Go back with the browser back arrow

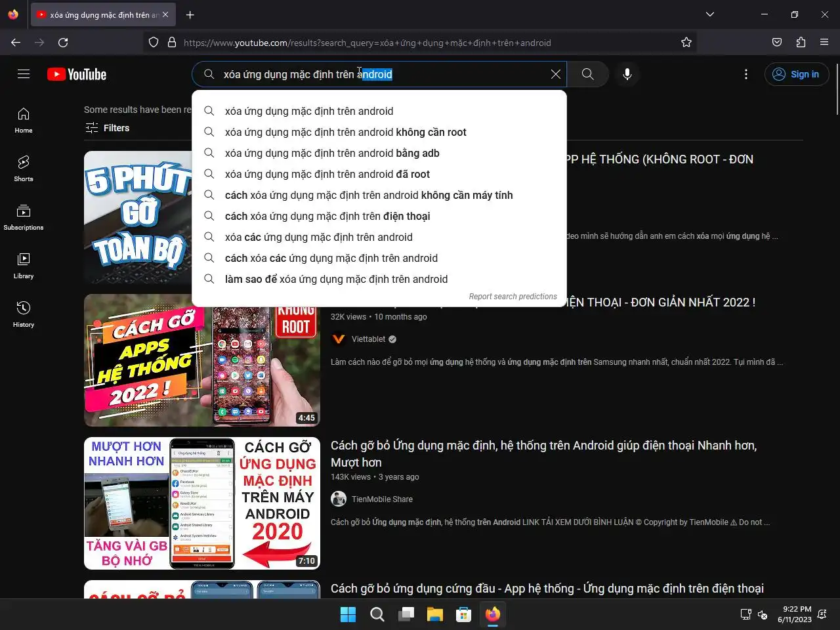pos(16,43)
